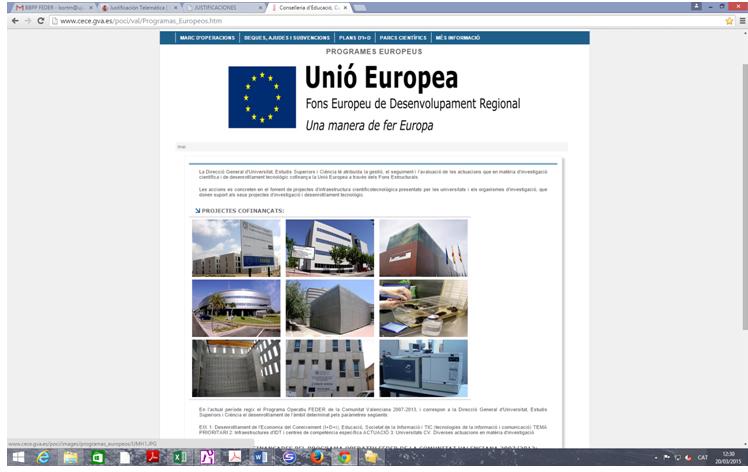Open the purple app icon in taskbar
This screenshot has height=472, width=748.
click(207, 457)
